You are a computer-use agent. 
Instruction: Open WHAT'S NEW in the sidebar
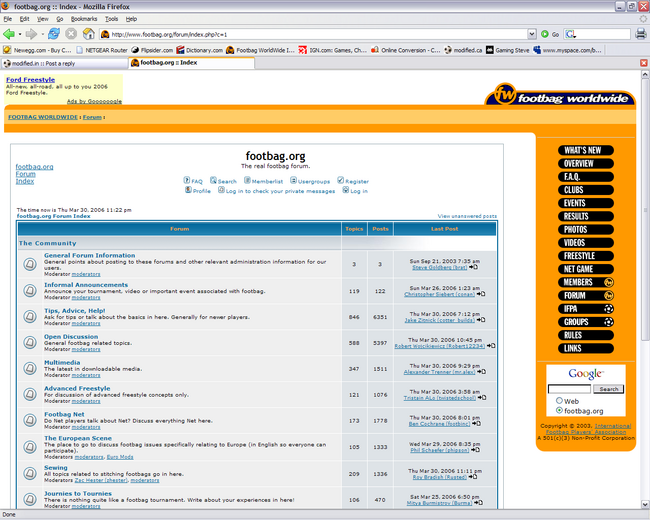(x=586, y=151)
